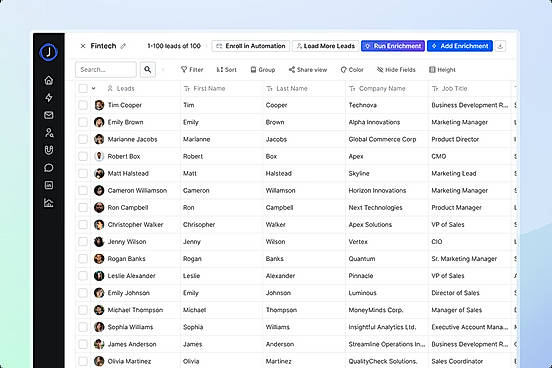Select the Global Commerce Corp cell
Viewport: 552px width, 368px height.
click(387, 139)
